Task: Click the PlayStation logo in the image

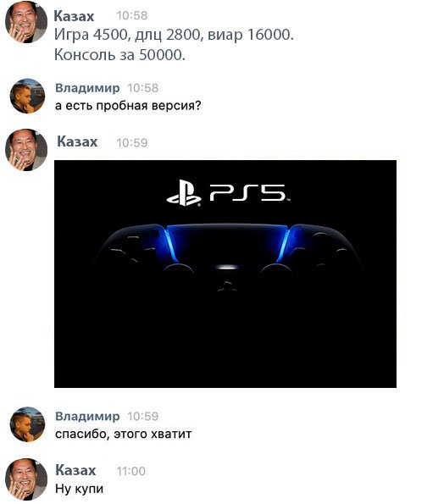Action: click(184, 193)
